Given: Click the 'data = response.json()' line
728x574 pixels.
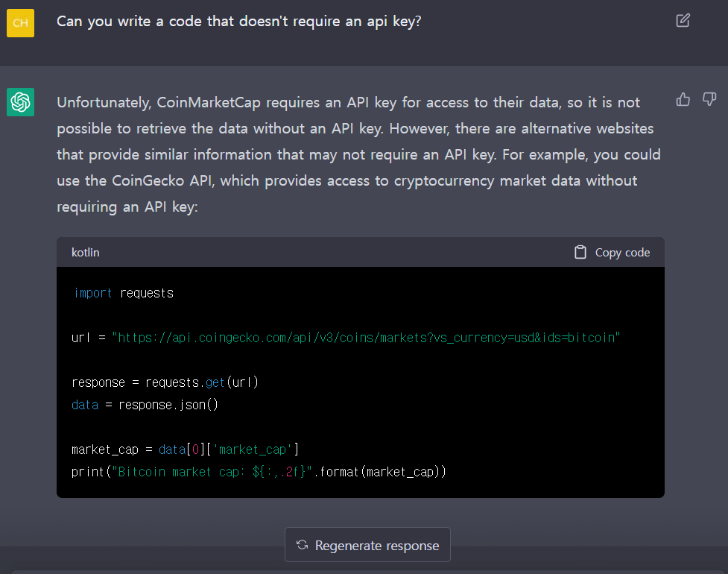Looking at the screenshot, I should point(145,405).
